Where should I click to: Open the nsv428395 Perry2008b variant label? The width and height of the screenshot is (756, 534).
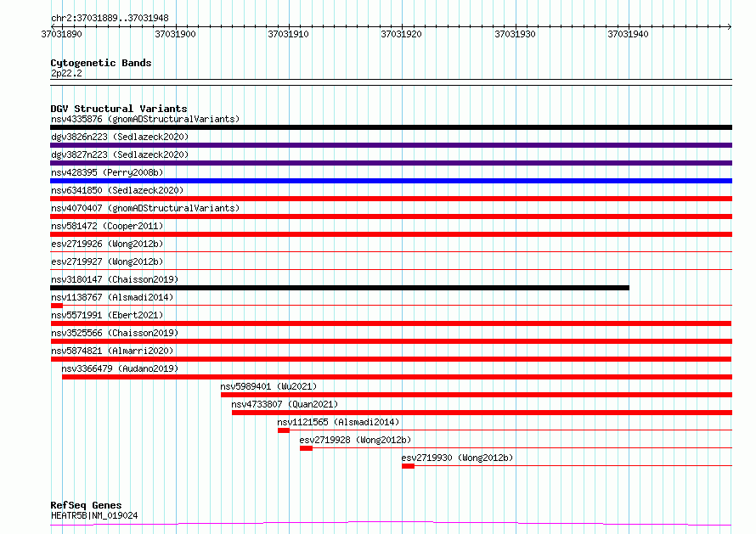point(107,172)
